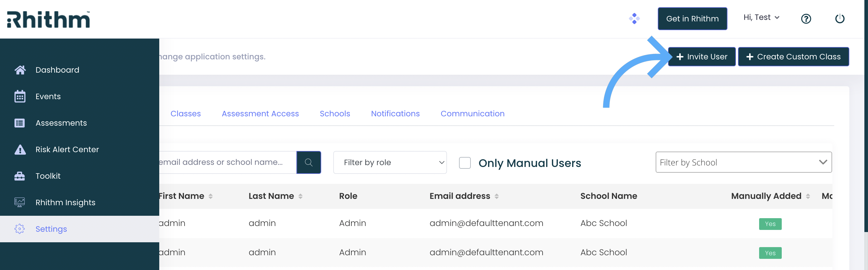The width and height of the screenshot is (868, 270).
Task: Expand the Filter by School combo box
Action: point(743,162)
